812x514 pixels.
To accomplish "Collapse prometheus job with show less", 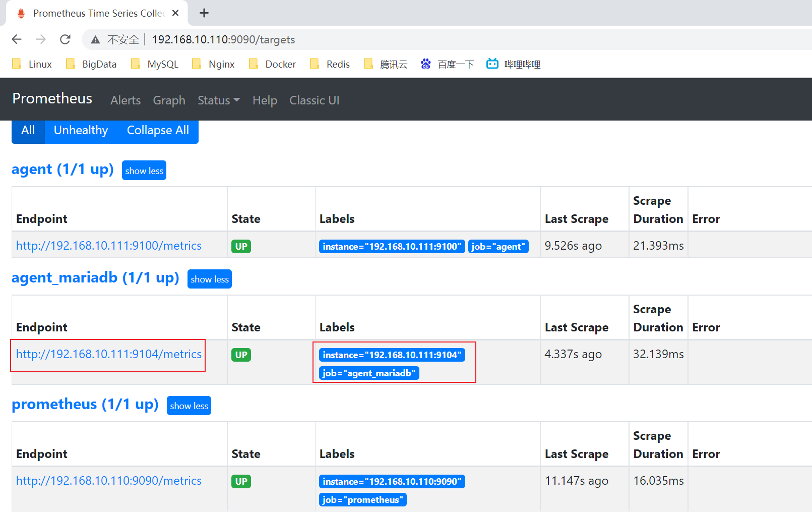I will tap(189, 406).
